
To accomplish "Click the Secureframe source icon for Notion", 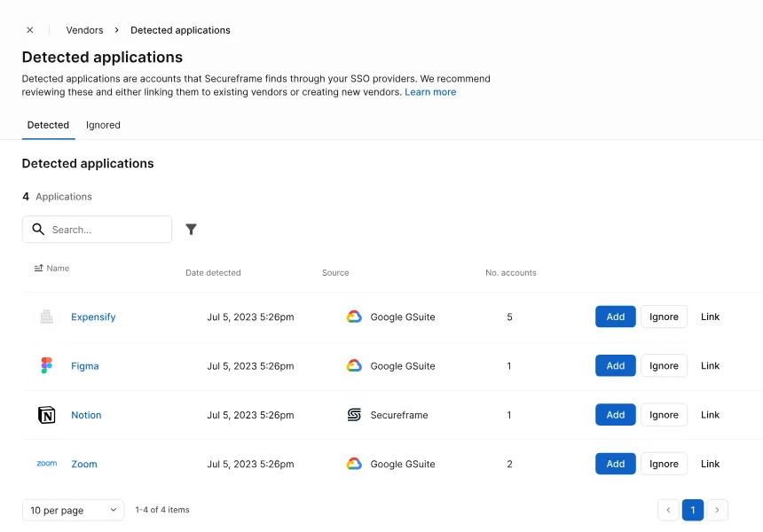I will (354, 415).
